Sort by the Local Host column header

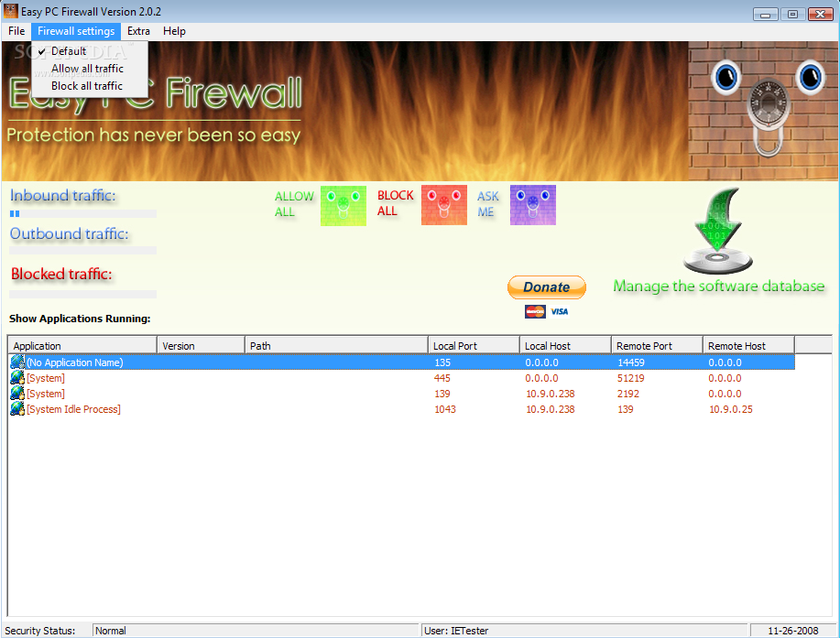566,346
